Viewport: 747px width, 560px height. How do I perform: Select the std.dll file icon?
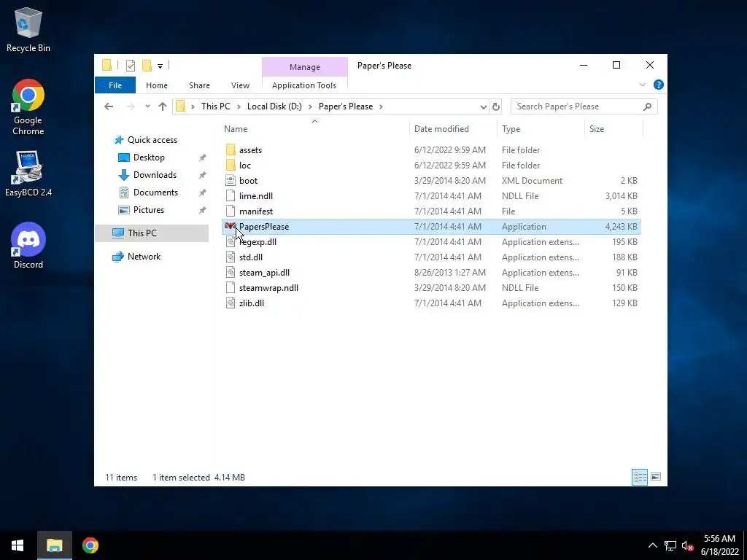[x=231, y=257]
